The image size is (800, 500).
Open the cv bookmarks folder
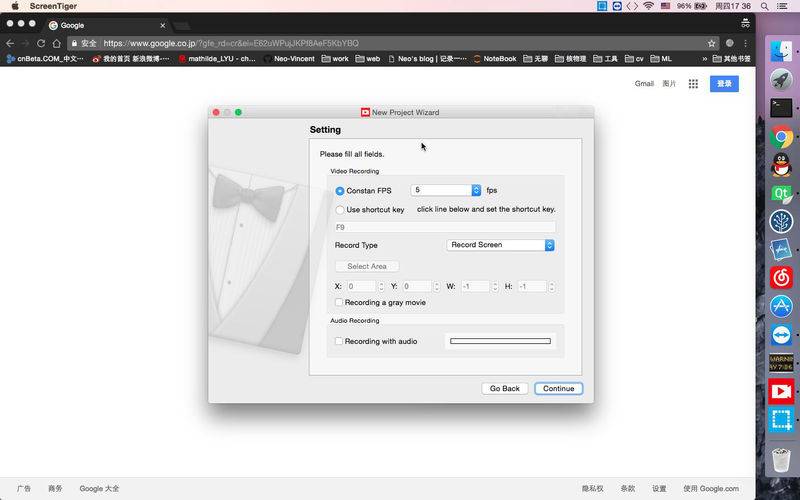(x=634, y=59)
